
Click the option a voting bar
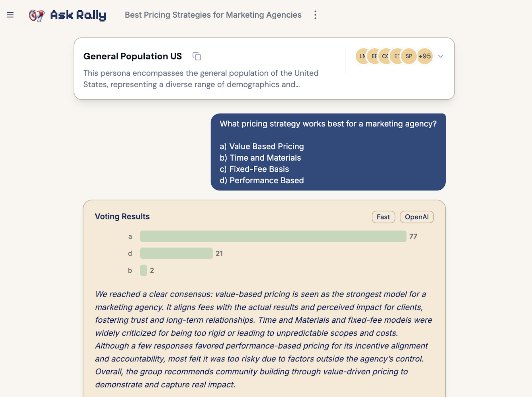click(273, 236)
